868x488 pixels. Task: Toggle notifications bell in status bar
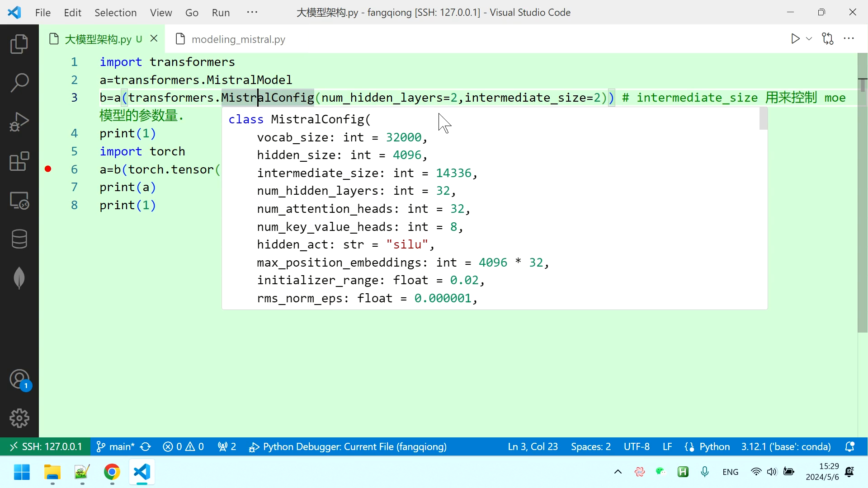tap(849, 447)
